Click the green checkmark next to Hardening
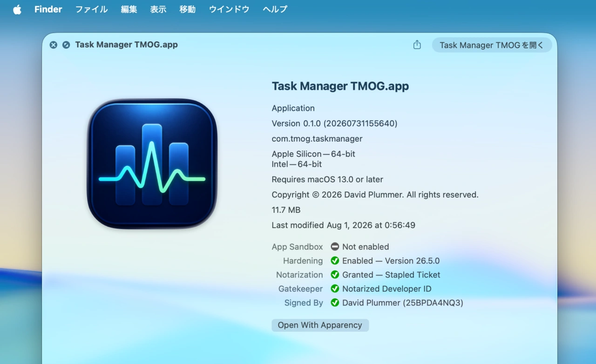This screenshot has width=596, height=364. coord(335,261)
